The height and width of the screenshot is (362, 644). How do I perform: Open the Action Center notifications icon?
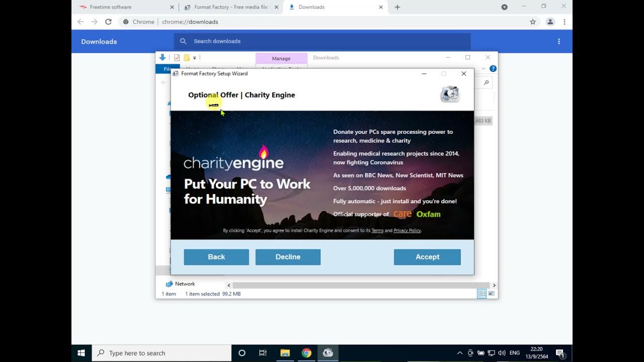coord(560,353)
